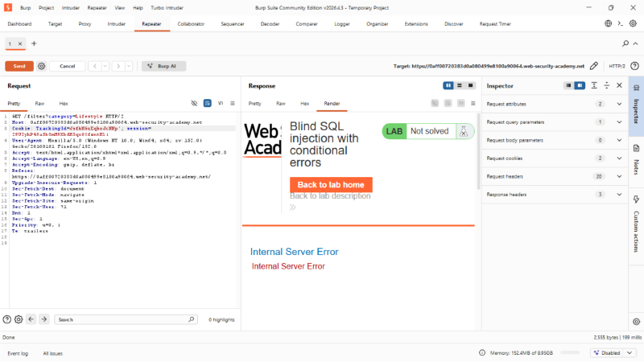Switch to combined tabbed layout

coord(471,85)
